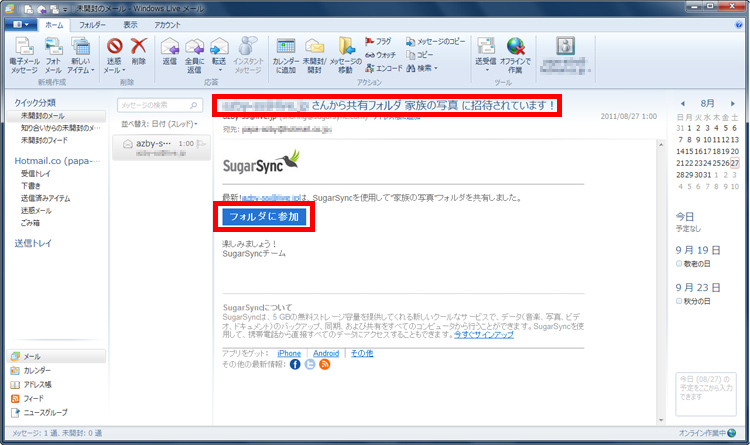Click the message search field

159,105
